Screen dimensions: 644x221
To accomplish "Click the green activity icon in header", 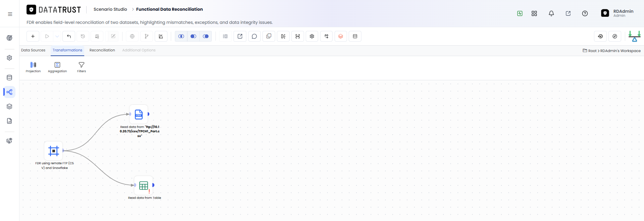I will tap(520, 13).
